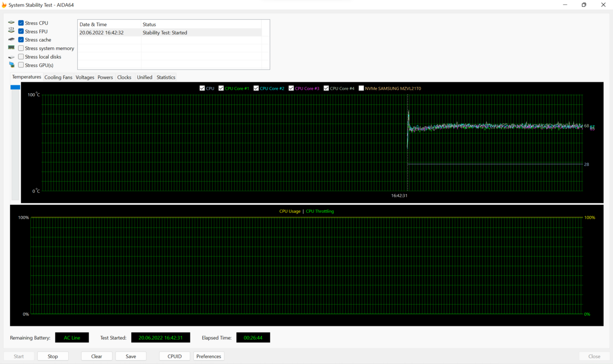Toggle the CPU Core #2 legend checkbox

click(256, 88)
